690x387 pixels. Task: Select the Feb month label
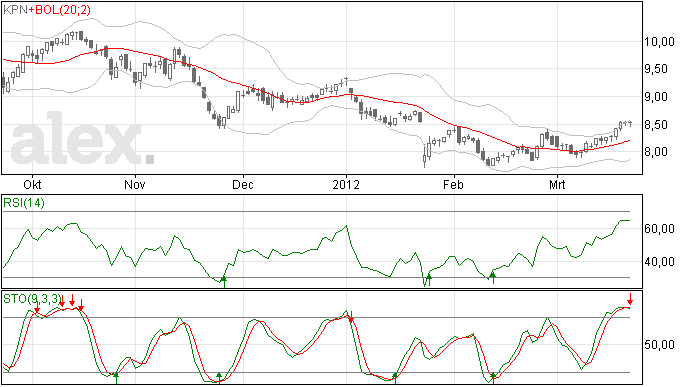[x=453, y=184]
